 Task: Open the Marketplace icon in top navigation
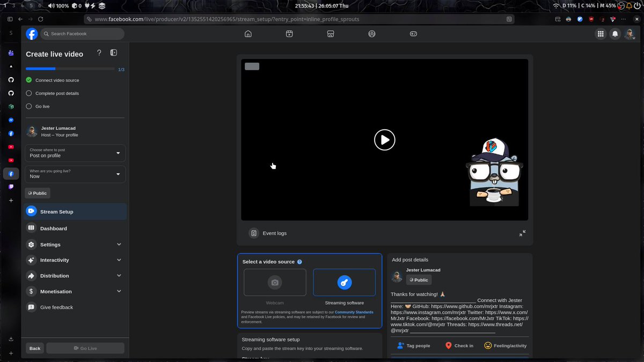331,34
